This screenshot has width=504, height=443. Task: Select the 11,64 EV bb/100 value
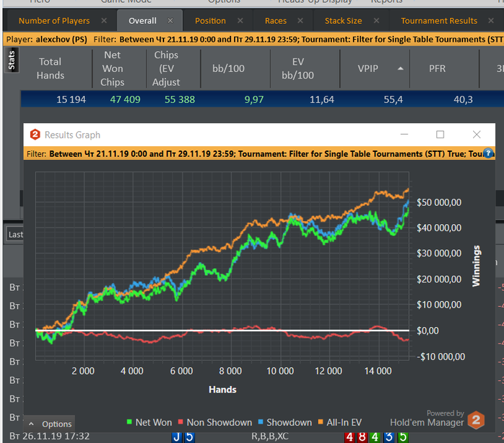(322, 99)
